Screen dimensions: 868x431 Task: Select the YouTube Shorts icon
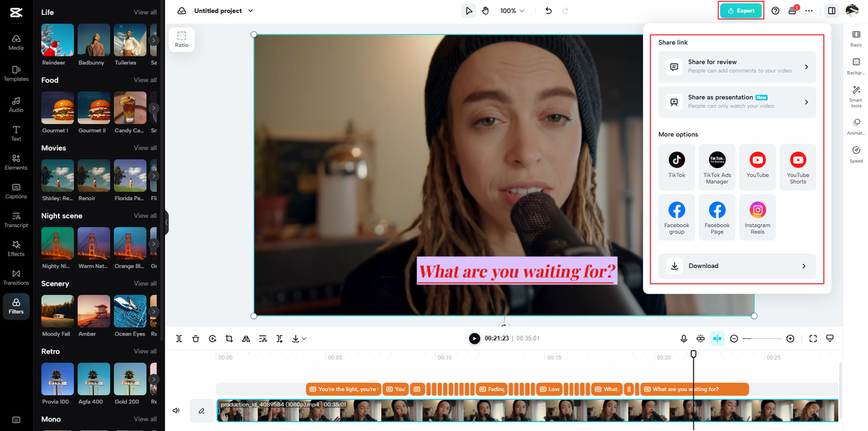[x=797, y=166]
